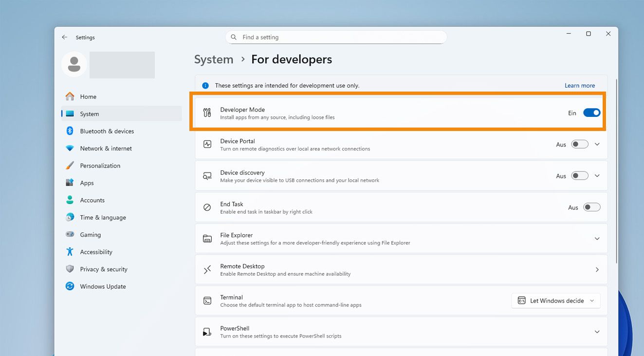Screen dimensions: 644x356
Task: Click the Accounts person icon
Action: pos(70,200)
